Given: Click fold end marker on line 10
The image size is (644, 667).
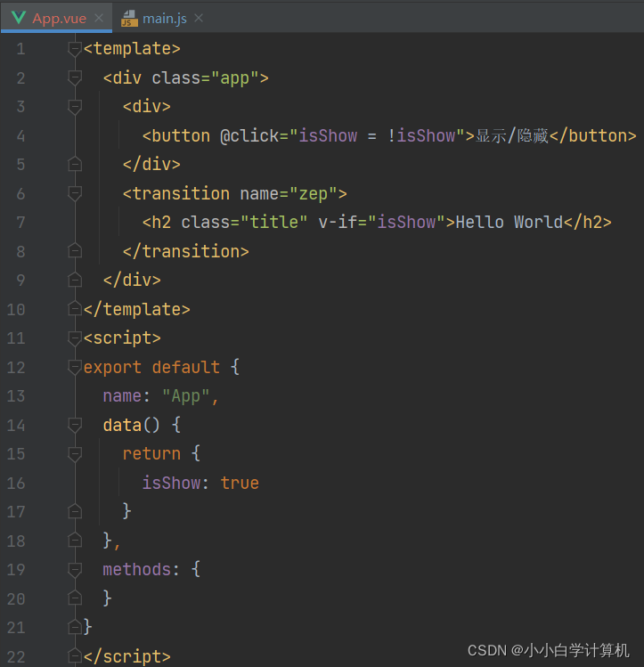Looking at the screenshot, I should pyautogui.click(x=75, y=309).
